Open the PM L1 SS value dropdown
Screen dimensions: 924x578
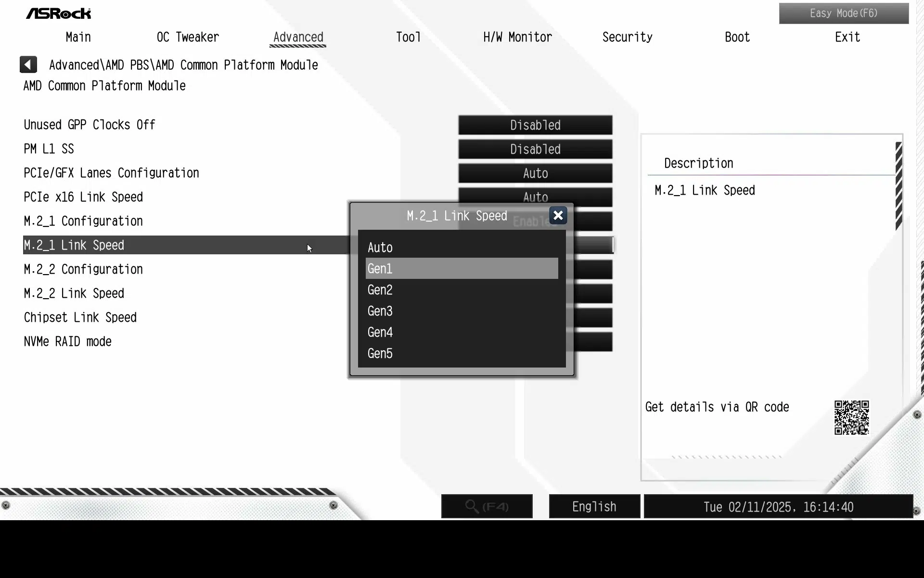pos(535,149)
